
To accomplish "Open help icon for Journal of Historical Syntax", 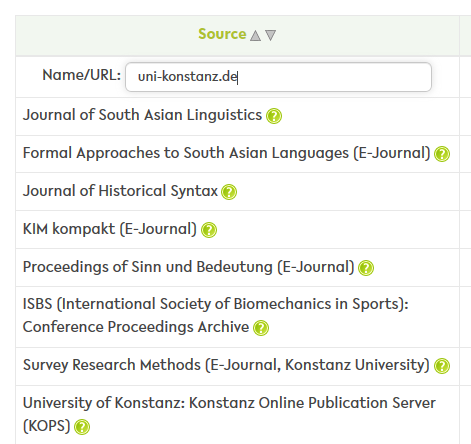I will tap(229, 192).
